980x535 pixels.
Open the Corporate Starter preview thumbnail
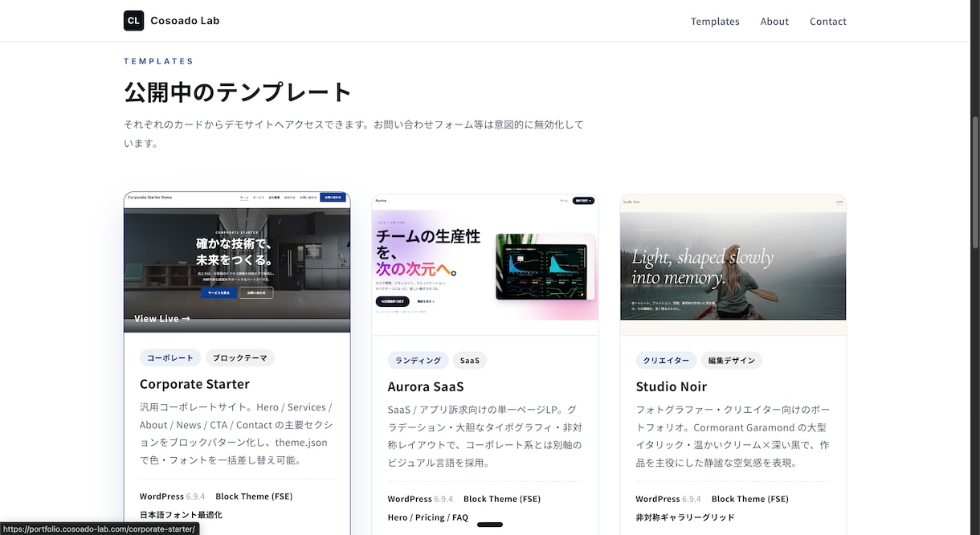tap(237, 262)
